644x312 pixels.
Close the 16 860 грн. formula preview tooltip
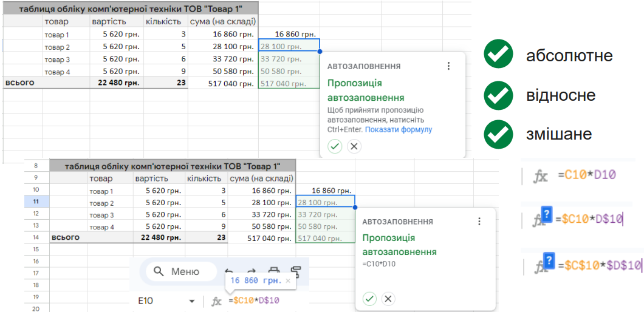coord(288,281)
